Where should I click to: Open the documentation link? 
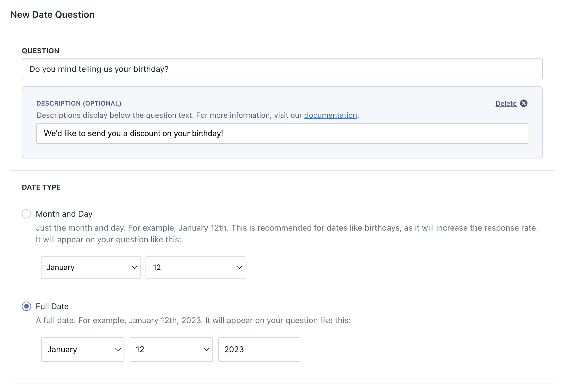(x=330, y=115)
